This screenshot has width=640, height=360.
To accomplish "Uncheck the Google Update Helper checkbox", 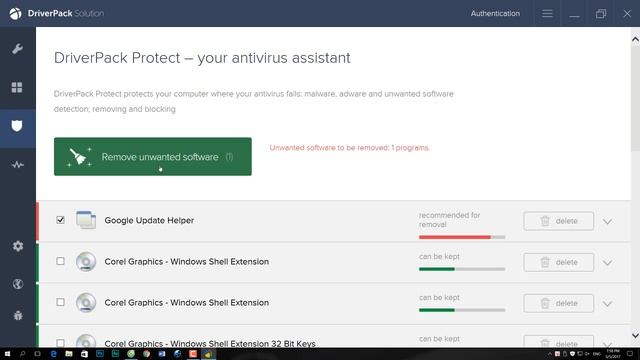I will point(60,220).
